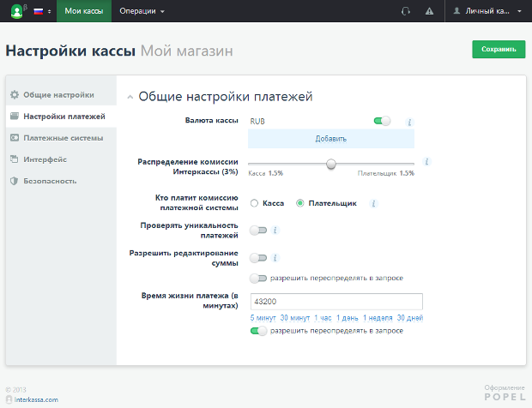Viewport: 532px width, 408px height.
Task: Show info for amount editing option
Action: pyautogui.click(x=275, y=258)
